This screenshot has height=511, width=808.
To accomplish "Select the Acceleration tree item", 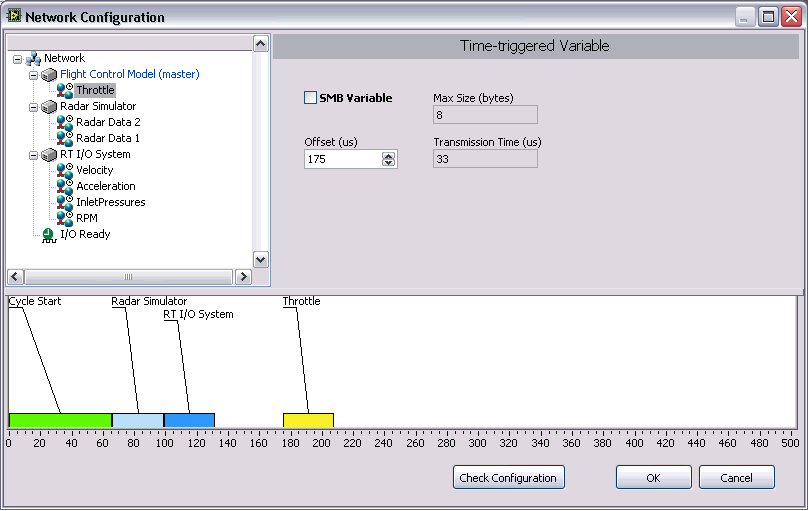I will coord(106,186).
